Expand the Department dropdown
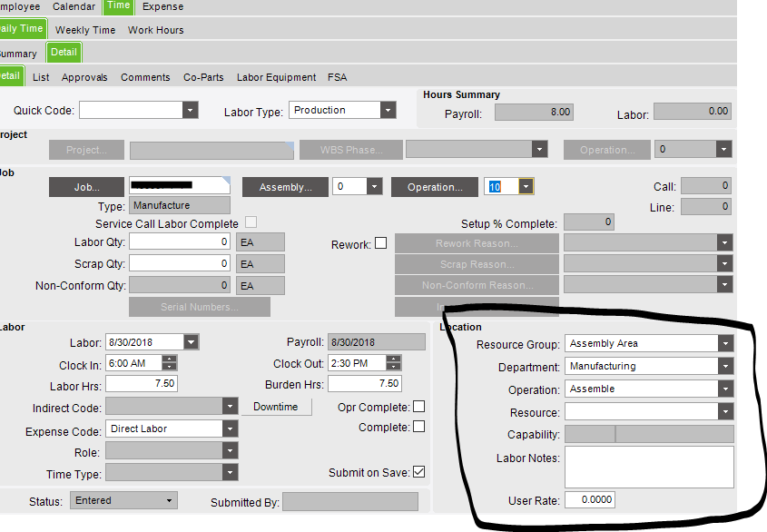This screenshot has height=532, width=767. [725, 366]
